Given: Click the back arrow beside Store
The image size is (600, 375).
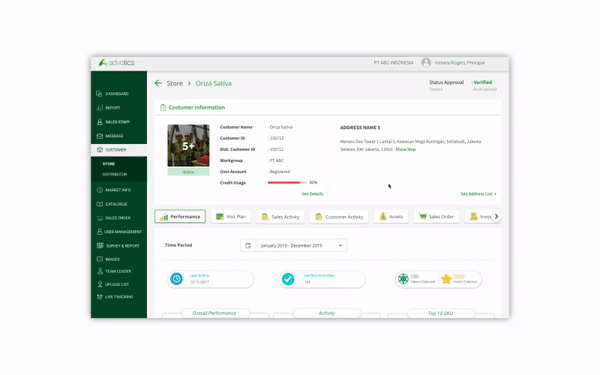Looking at the screenshot, I should coord(158,83).
